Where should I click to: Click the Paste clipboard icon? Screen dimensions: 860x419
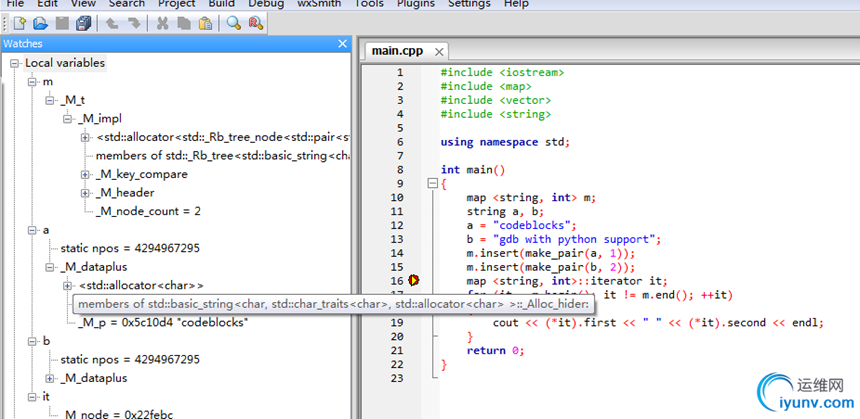pyautogui.click(x=205, y=23)
